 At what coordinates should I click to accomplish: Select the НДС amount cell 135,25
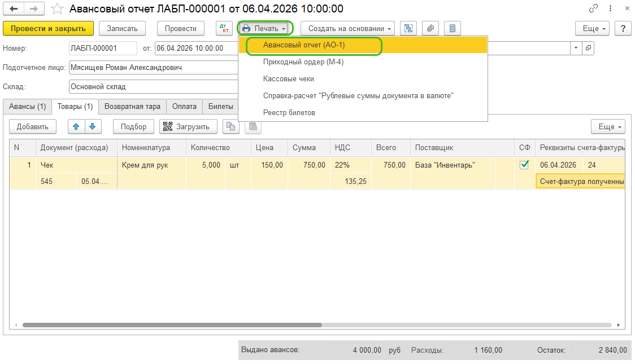click(351, 181)
